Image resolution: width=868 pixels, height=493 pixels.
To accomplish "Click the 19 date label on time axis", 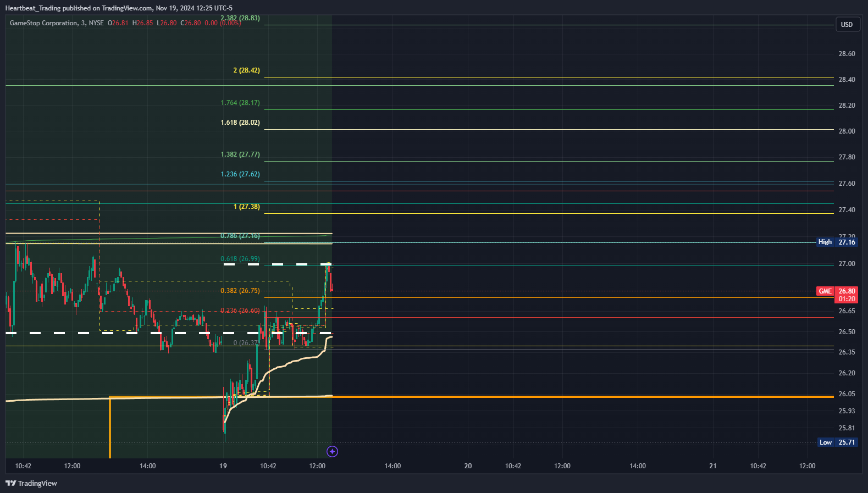I will [223, 466].
